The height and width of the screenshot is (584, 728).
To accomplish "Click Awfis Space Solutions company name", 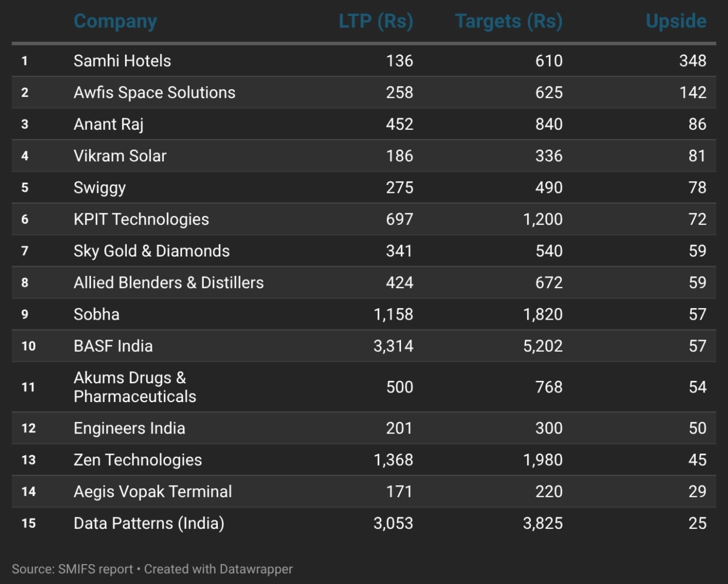I will click(154, 92).
